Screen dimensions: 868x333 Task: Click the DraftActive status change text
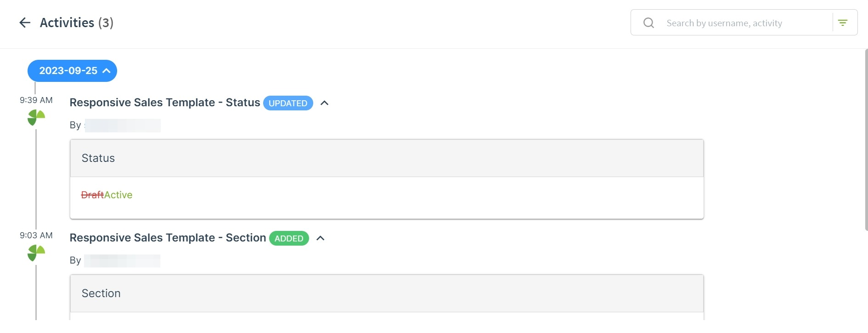107,195
